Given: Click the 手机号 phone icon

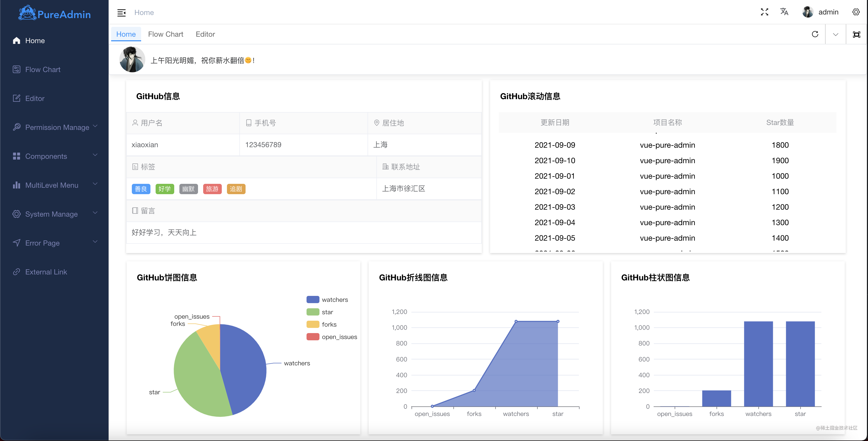Looking at the screenshot, I should tap(249, 123).
